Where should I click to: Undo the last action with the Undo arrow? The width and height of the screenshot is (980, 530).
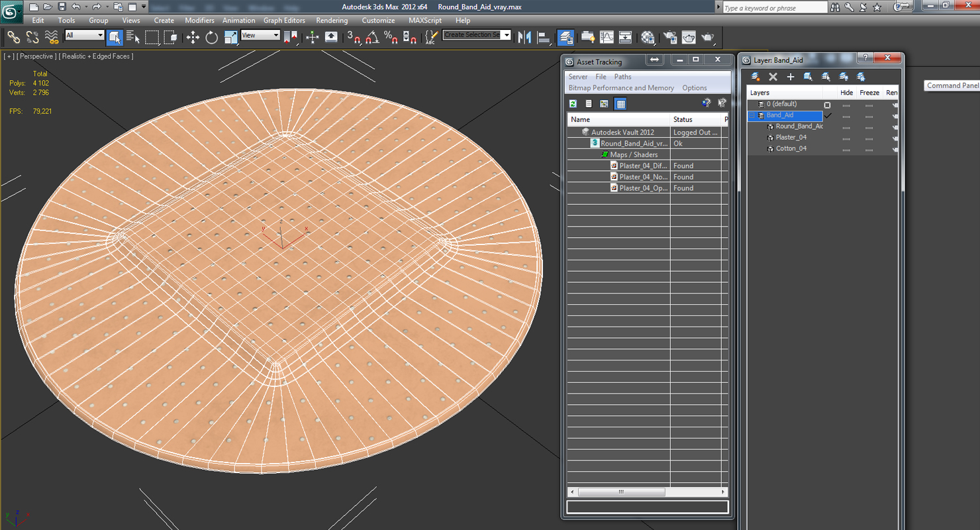[75, 7]
